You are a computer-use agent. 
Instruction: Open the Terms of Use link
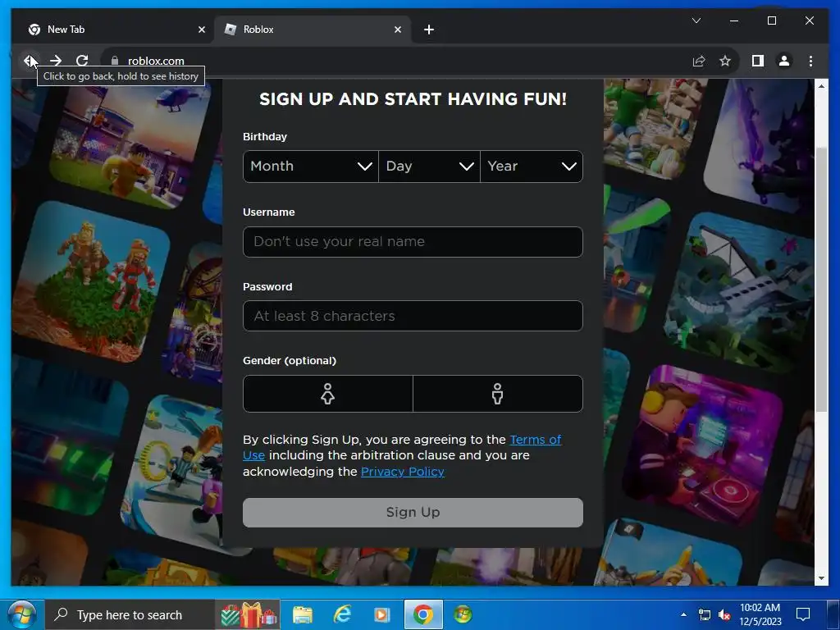pos(535,440)
